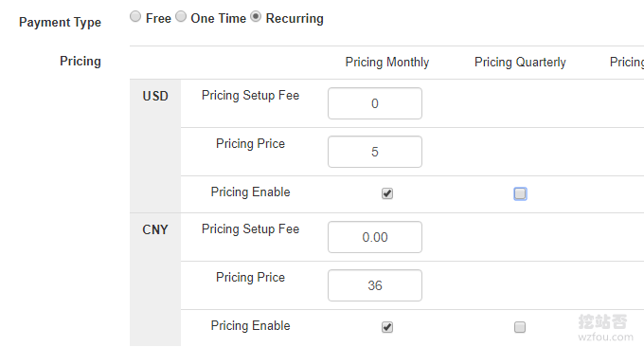Screen dimensions: 644x347
Task: Click the CNY Pricing Enable row label
Action: [x=251, y=325]
